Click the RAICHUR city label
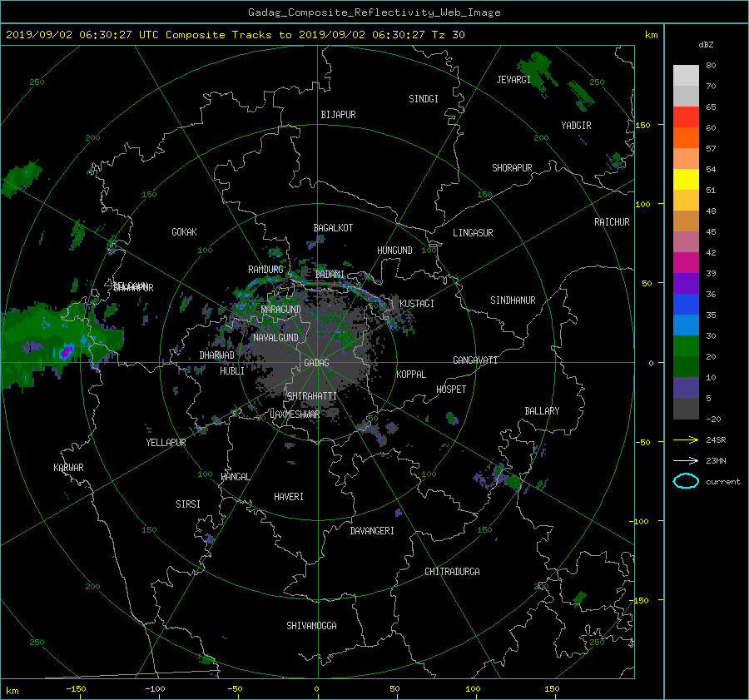Viewport: 749px width, 700px height. 612,222
